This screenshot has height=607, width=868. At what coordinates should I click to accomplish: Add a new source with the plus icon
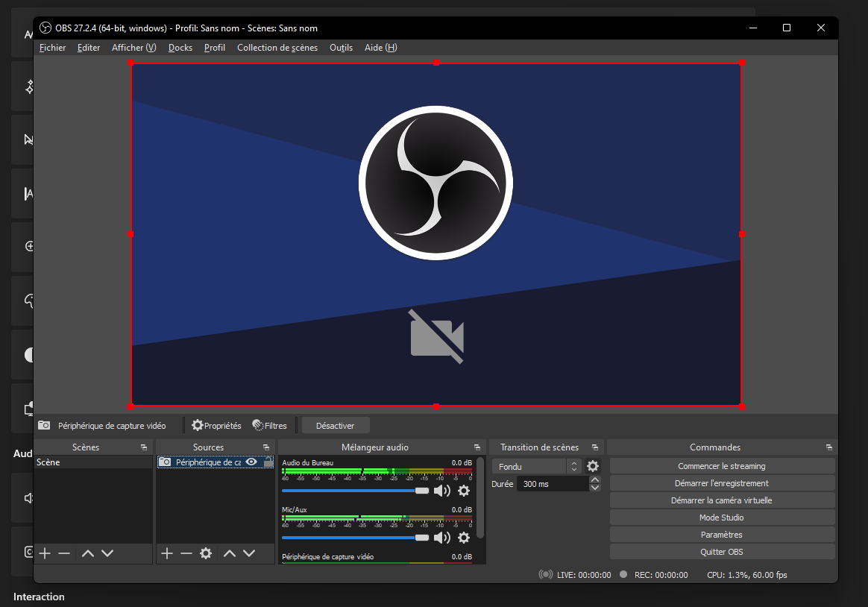[167, 553]
